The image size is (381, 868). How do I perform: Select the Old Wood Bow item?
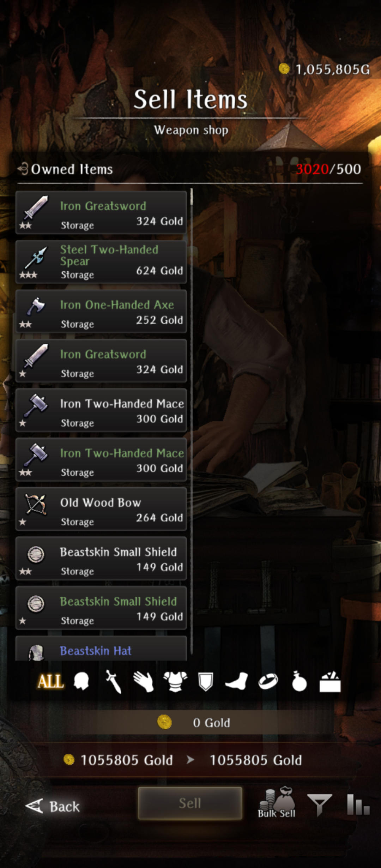[x=101, y=509]
